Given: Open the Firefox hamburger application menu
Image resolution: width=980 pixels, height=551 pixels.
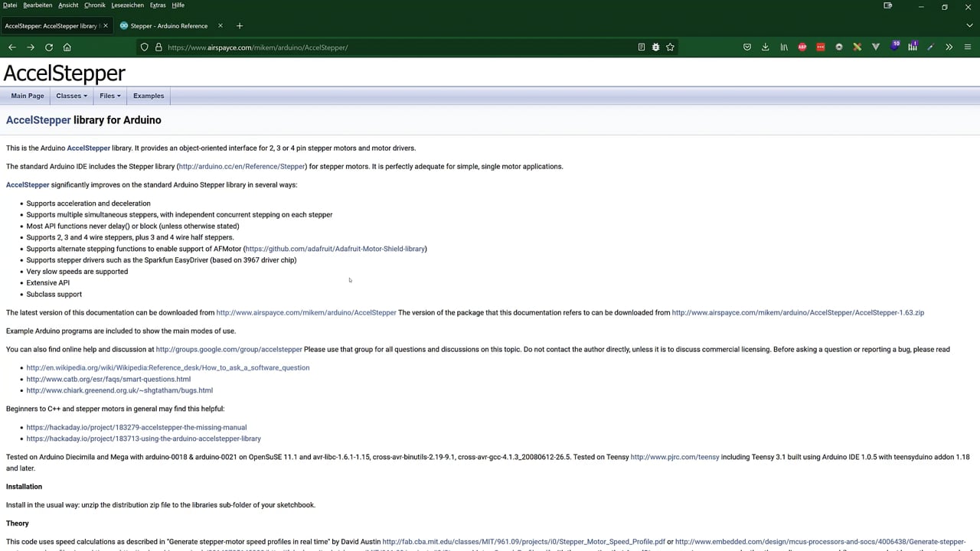Looking at the screenshot, I should pos(968,47).
